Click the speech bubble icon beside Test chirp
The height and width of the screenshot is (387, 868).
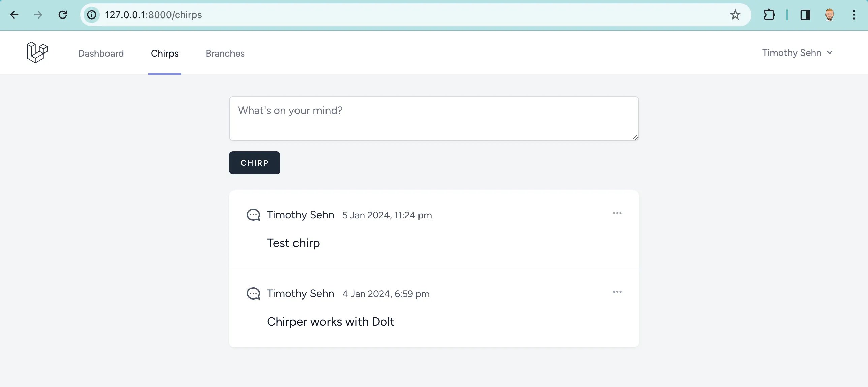click(253, 215)
